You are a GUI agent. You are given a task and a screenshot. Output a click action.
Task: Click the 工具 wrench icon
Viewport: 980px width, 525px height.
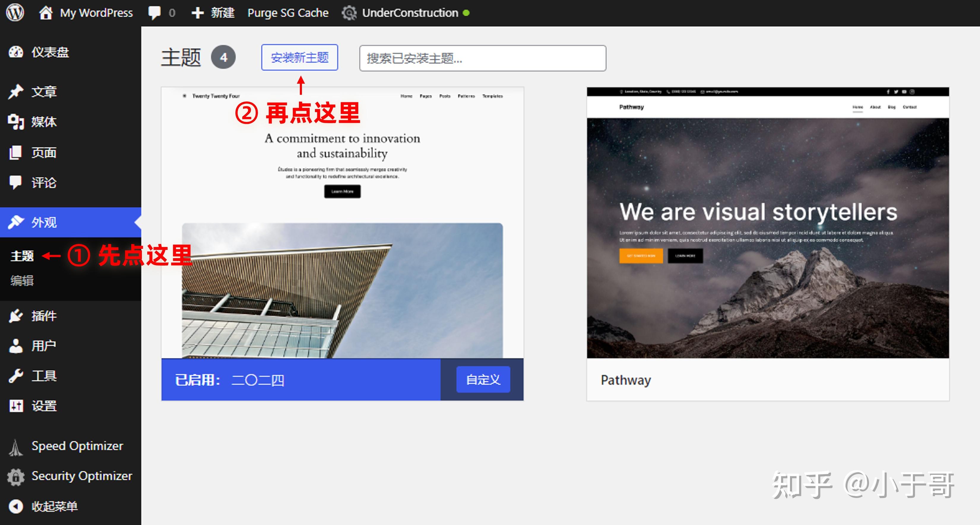click(x=16, y=376)
